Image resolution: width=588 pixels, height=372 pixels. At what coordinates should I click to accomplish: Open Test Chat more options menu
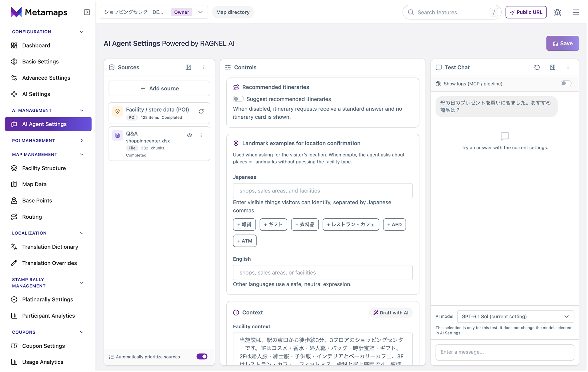click(x=568, y=67)
